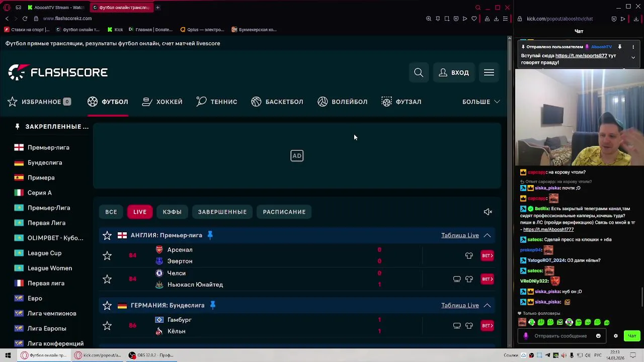Favorite the Челси – Ньюкасл match star
Image resolution: width=644 pixels, height=362 pixels.
[x=107, y=279]
